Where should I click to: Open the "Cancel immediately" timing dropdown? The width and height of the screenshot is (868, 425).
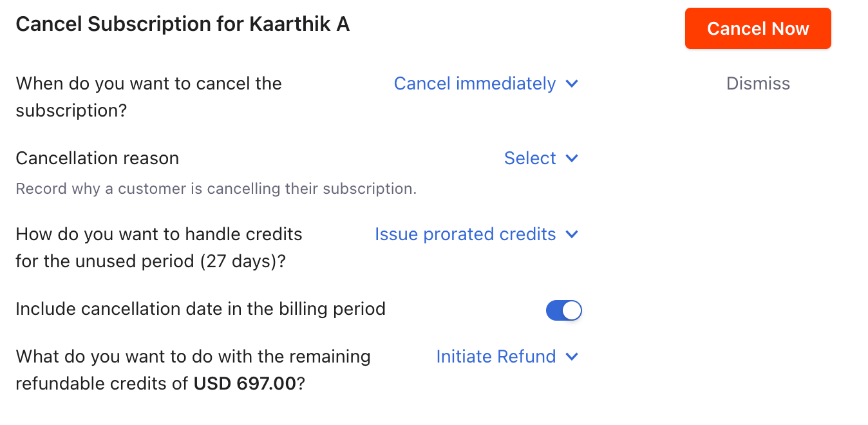pyautogui.click(x=475, y=84)
